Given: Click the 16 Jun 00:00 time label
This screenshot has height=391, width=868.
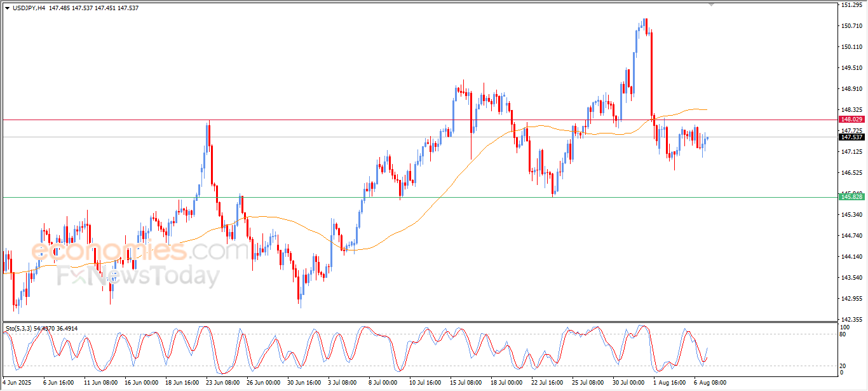Looking at the screenshot, I should [x=141, y=383].
